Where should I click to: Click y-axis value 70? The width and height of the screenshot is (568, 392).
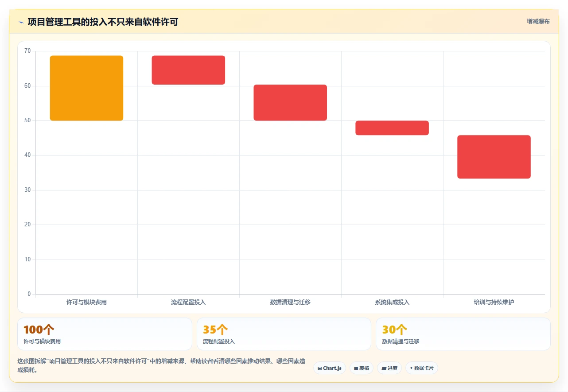[x=28, y=51]
